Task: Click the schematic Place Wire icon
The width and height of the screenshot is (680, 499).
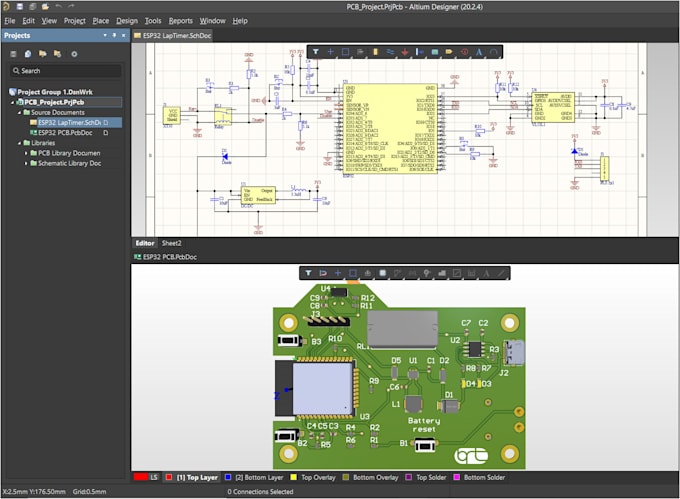Action: pyautogui.click(x=390, y=52)
